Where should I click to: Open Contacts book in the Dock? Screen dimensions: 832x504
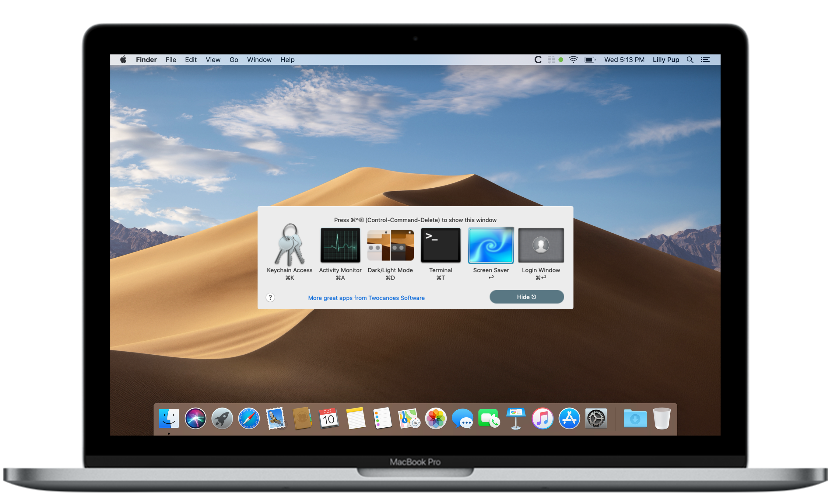pos(302,418)
